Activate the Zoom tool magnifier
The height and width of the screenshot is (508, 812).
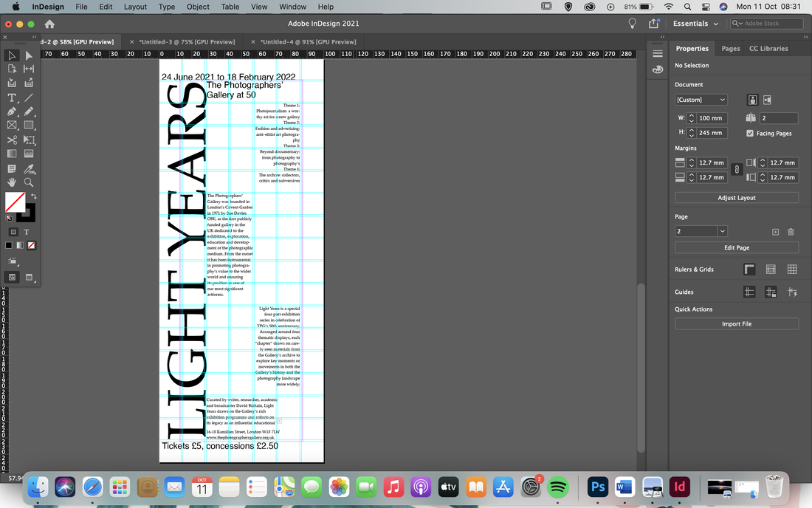[x=29, y=182]
